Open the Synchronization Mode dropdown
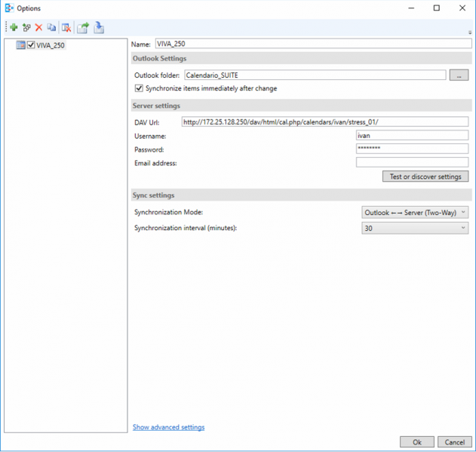 click(414, 213)
